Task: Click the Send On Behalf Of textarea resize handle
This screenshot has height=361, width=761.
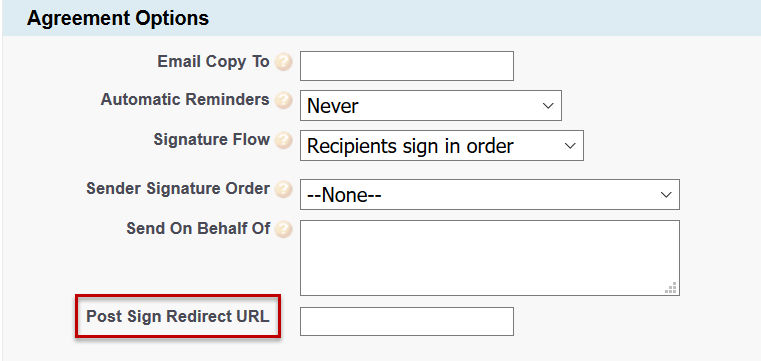Action: pyautogui.click(x=671, y=288)
